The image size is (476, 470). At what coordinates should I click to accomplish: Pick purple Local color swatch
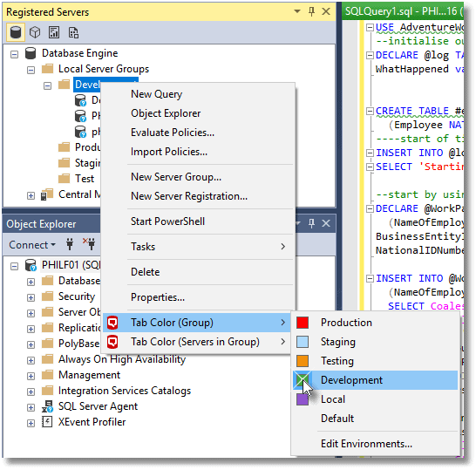(x=303, y=399)
